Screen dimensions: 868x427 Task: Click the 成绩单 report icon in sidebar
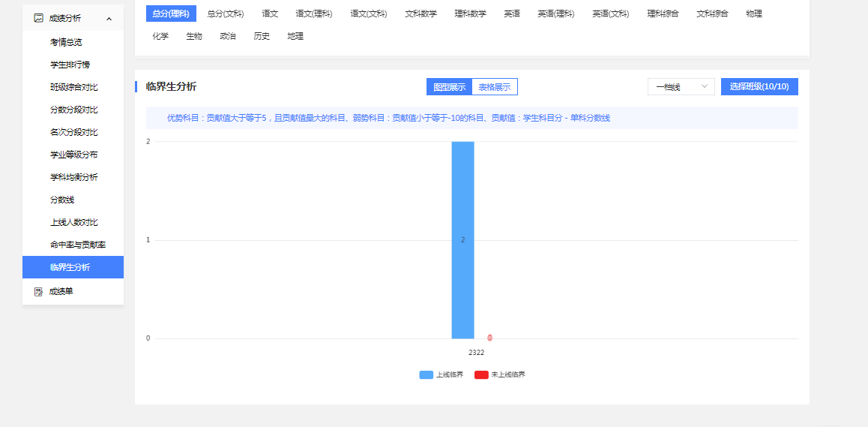click(38, 291)
